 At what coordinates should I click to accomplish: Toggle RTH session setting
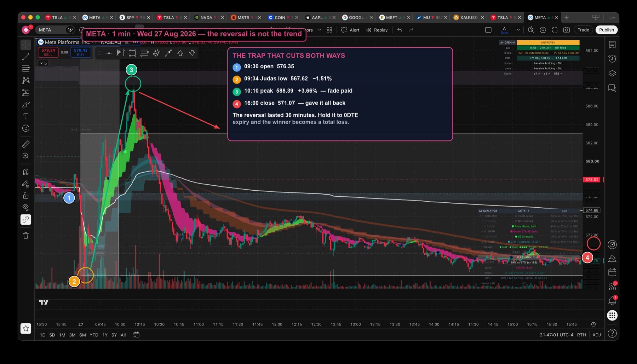(581, 335)
